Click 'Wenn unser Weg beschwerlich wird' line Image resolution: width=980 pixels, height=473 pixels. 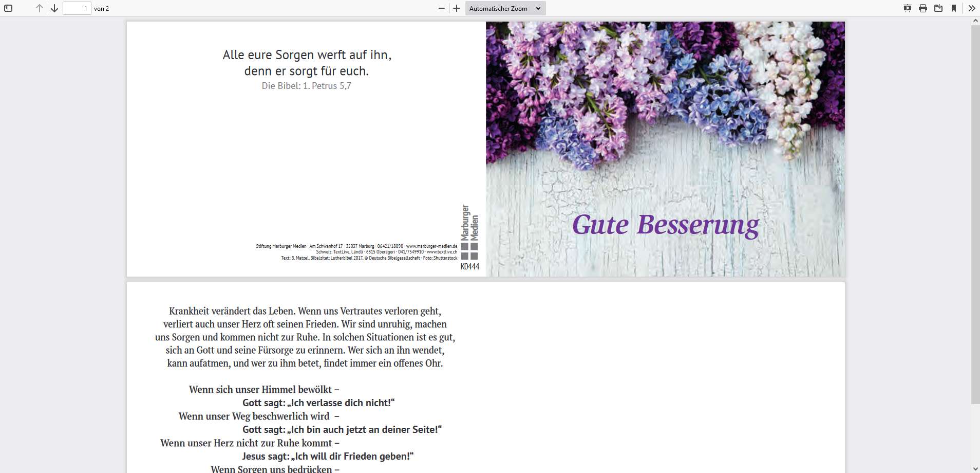(259, 416)
